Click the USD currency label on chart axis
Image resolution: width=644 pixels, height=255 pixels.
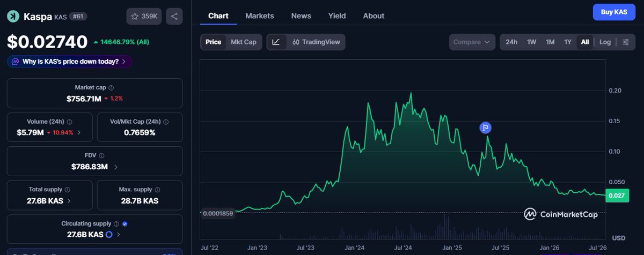coord(619,238)
